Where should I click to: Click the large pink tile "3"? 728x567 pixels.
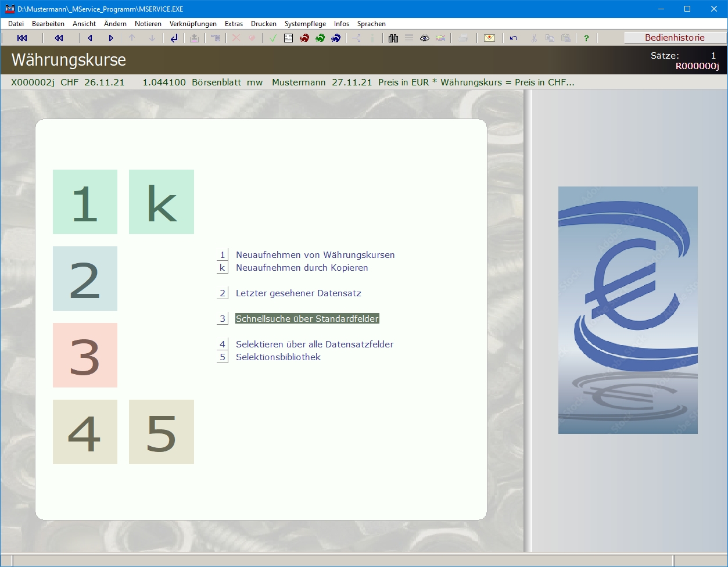85,355
